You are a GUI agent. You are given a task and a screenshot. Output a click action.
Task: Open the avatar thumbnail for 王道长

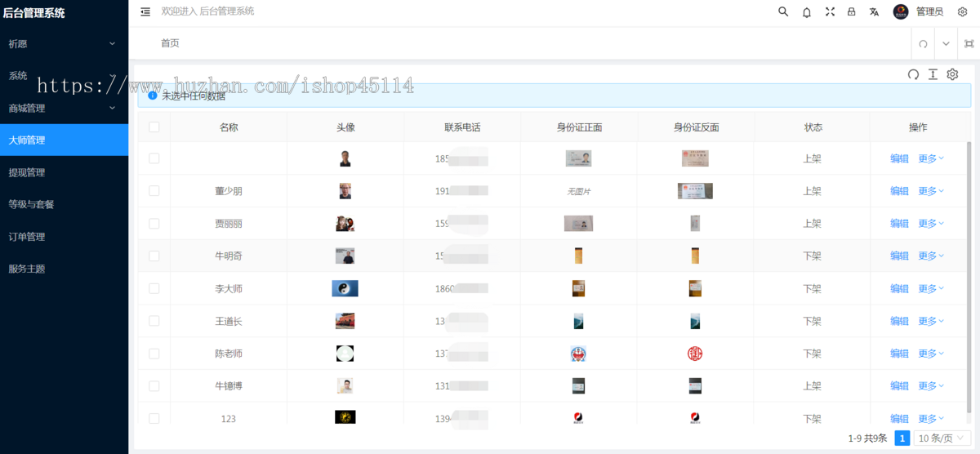pyautogui.click(x=345, y=321)
